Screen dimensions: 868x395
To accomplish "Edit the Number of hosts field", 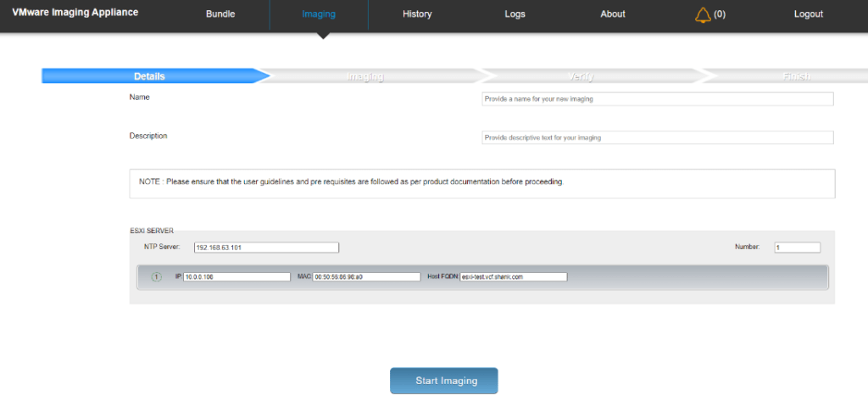I will tap(797, 248).
